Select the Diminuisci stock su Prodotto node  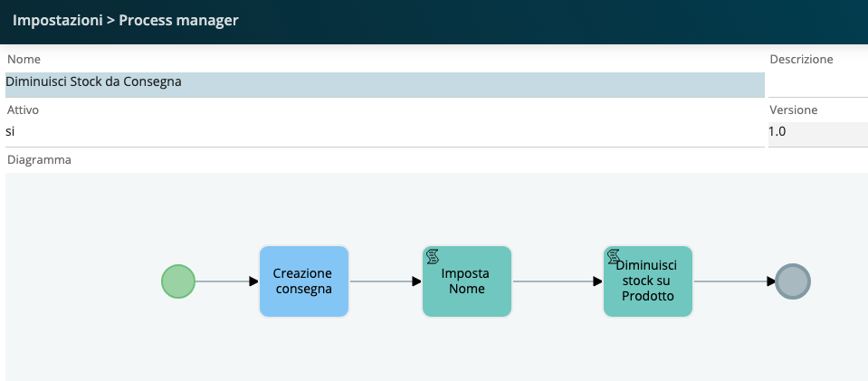(x=648, y=281)
